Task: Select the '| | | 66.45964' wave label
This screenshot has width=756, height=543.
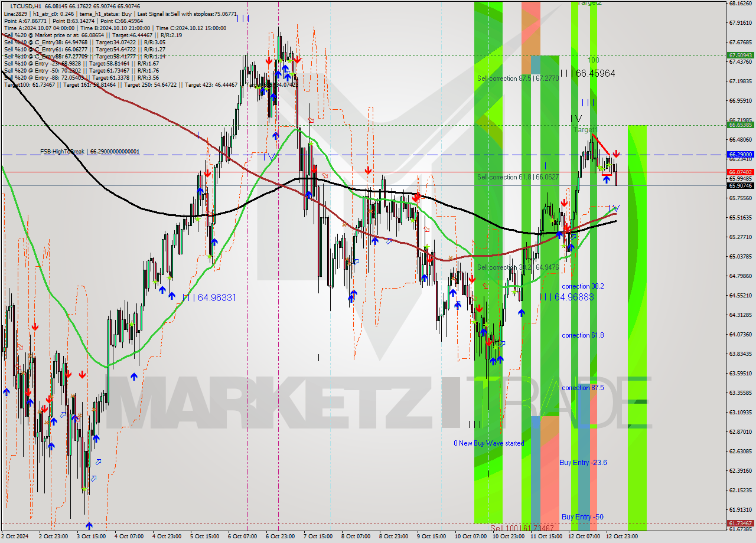Action: tap(588, 73)
